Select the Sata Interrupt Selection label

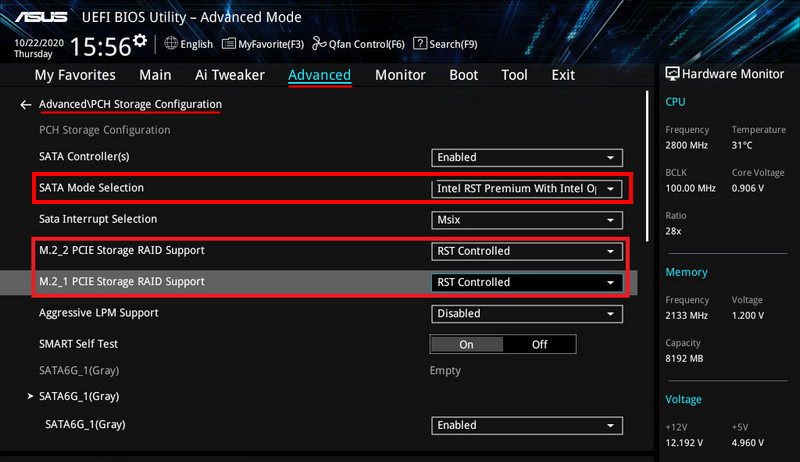pyautogui.click(x=98, y=219)
